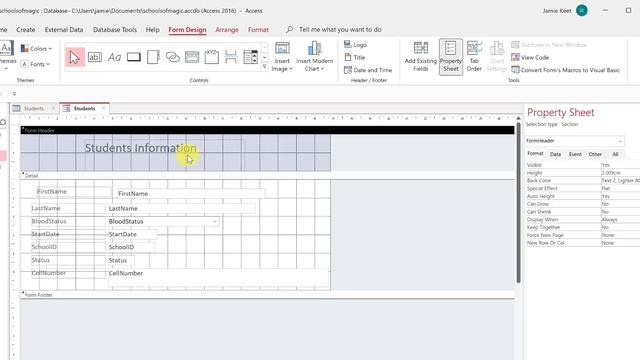640x360 pixels.
Task: Click the Height property value
Action: point(620,173)
